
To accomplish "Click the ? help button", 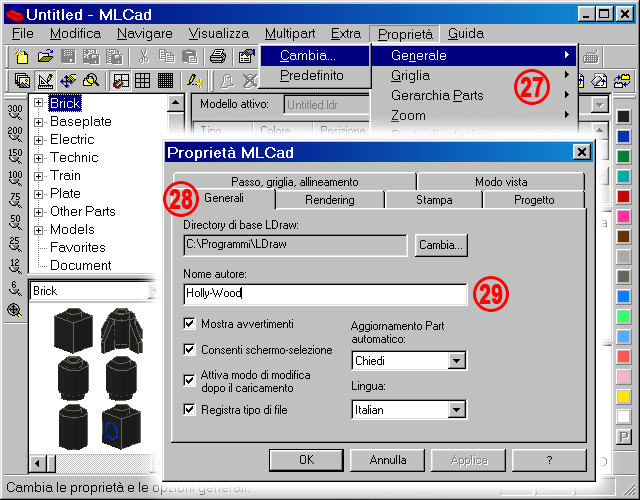I will pos(549,460).
